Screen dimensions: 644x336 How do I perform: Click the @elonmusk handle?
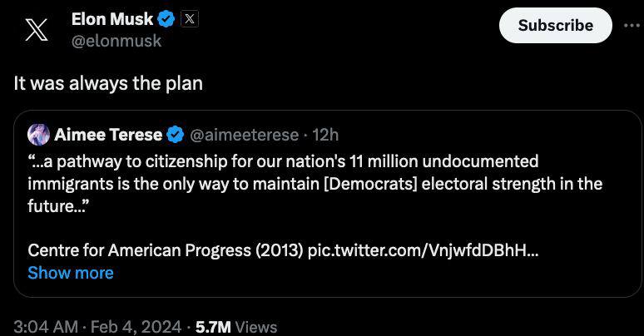click(x=116, y=40)
